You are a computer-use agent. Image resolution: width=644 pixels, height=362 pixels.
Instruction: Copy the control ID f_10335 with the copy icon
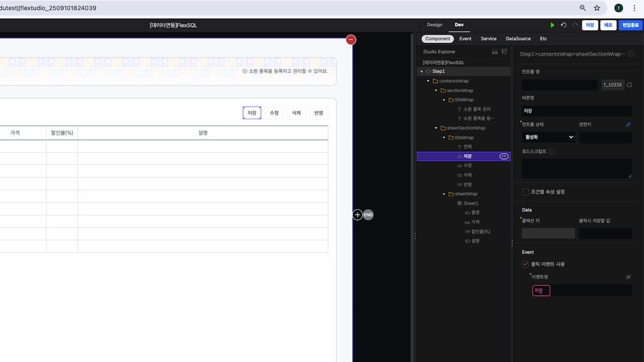coord(629,84)
